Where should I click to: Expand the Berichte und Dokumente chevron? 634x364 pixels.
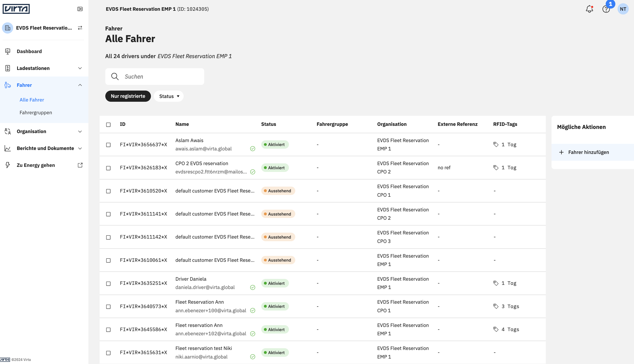pos(80,148)
